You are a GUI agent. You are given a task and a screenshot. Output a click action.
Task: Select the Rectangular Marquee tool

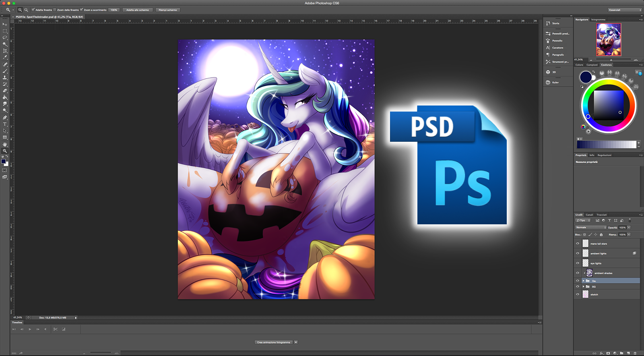click(x=5, y=31)
